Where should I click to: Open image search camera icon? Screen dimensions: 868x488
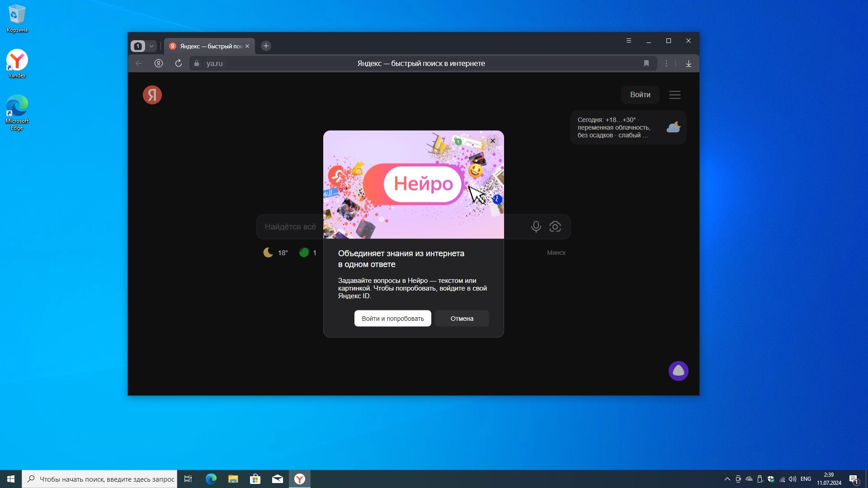[555, 226]
